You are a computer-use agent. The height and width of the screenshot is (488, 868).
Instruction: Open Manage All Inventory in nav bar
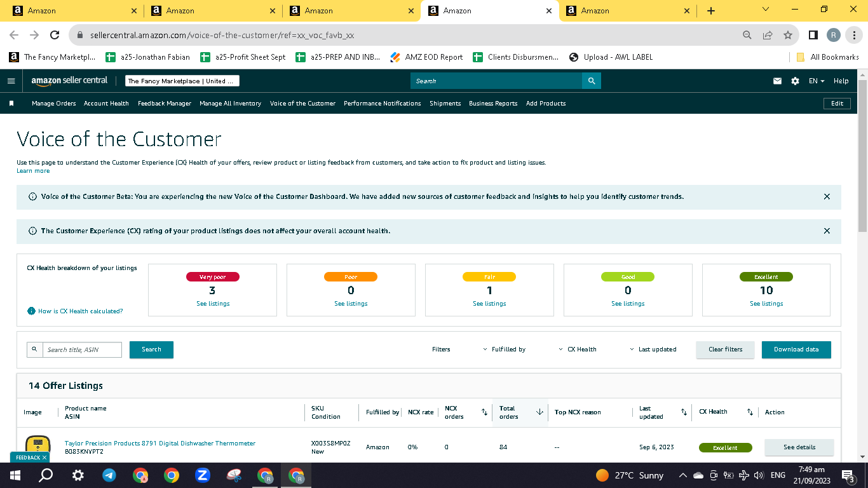pyautogui.click(x=230, y=104)
